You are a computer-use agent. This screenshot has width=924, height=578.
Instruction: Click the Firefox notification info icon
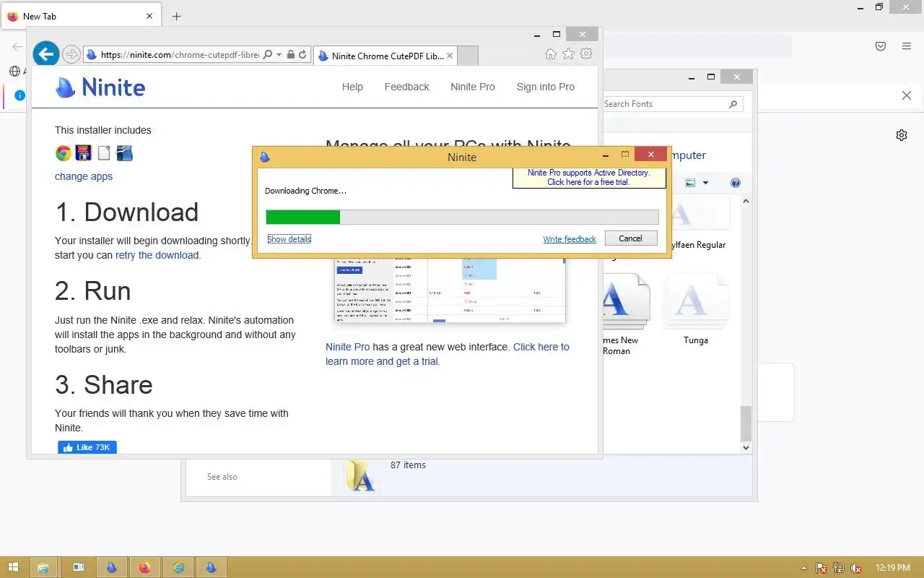pyautogui.click(x=19, y=95)
